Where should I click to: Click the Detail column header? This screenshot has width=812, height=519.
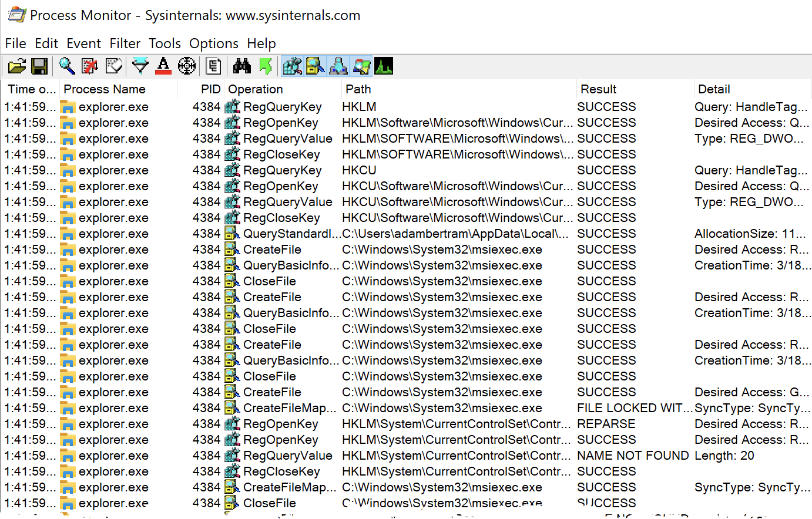753,89
